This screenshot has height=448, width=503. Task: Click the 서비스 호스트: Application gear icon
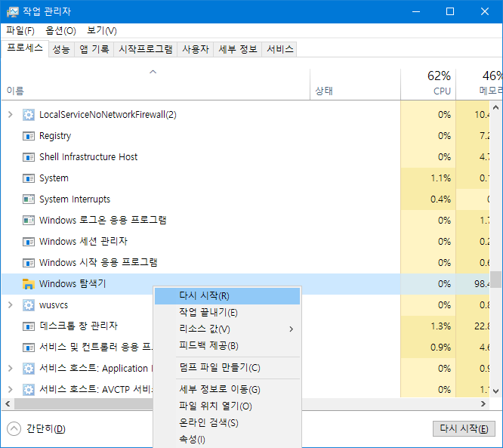pos(29,369)
